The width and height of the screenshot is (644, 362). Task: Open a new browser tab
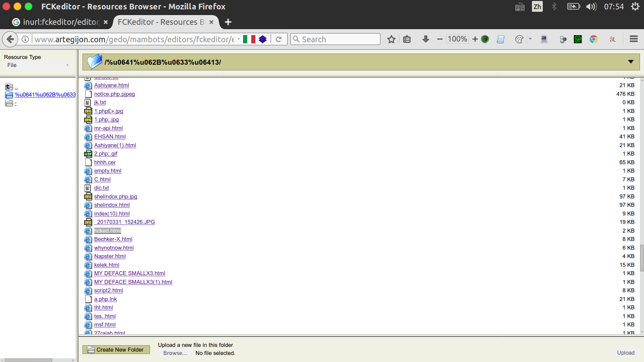[x=228, y=22]
